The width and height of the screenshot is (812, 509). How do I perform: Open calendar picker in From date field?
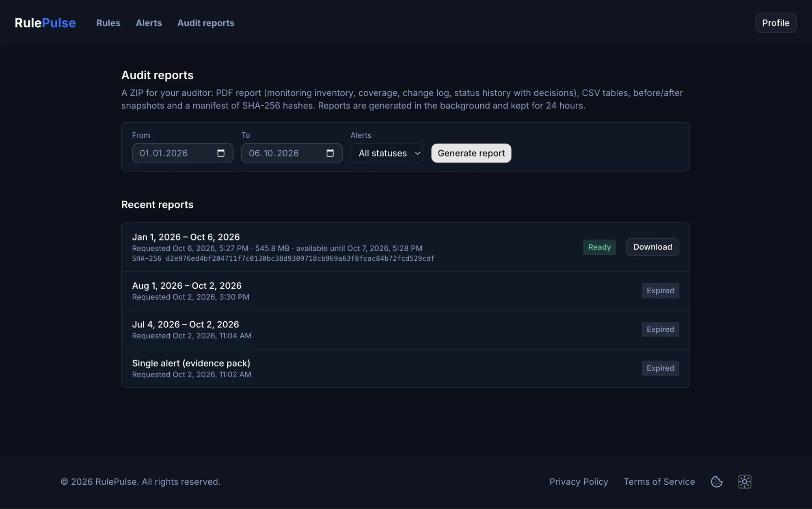221,153
